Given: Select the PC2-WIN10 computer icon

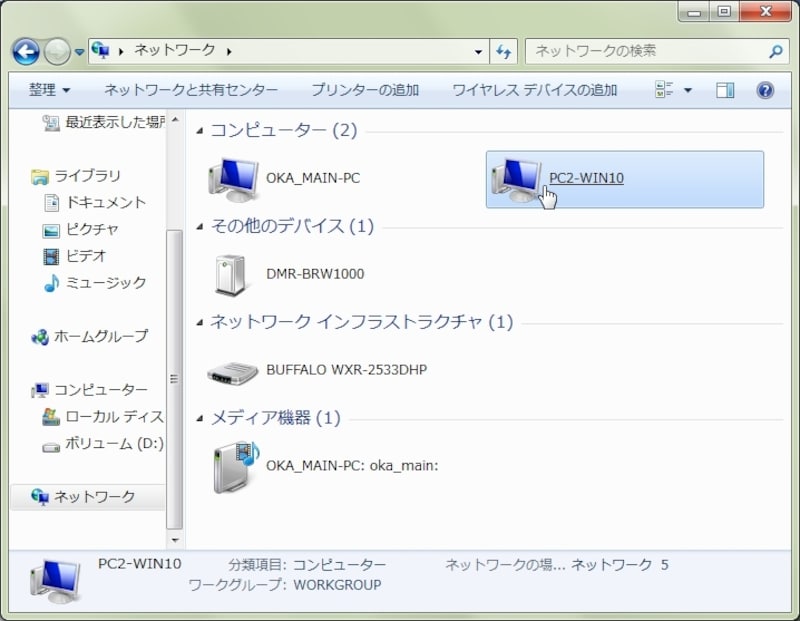Looking at the screenshot, I should pos(515,179).
